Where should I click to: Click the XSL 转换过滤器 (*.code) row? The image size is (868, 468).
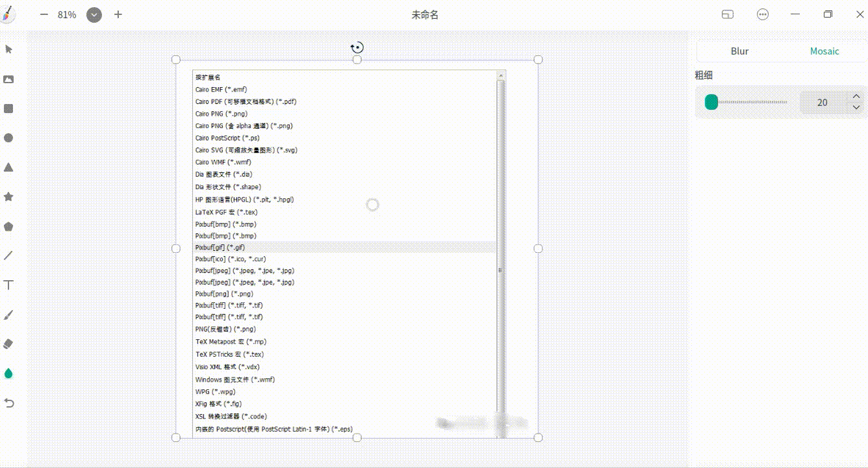345,416
